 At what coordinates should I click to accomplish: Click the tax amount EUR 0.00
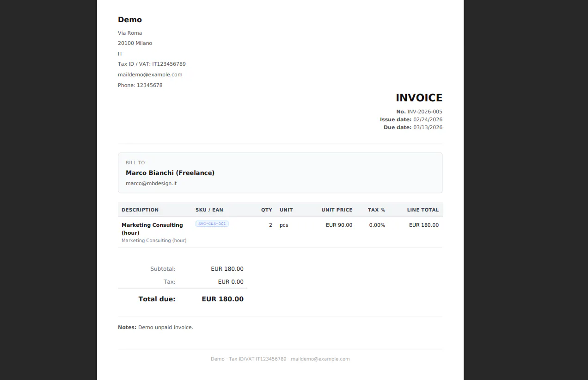231,282
